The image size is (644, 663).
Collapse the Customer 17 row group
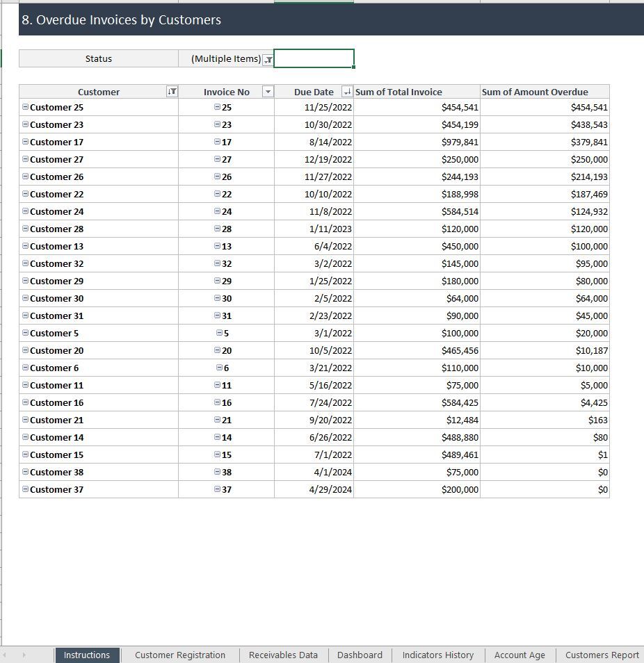[x=26, y=142]
